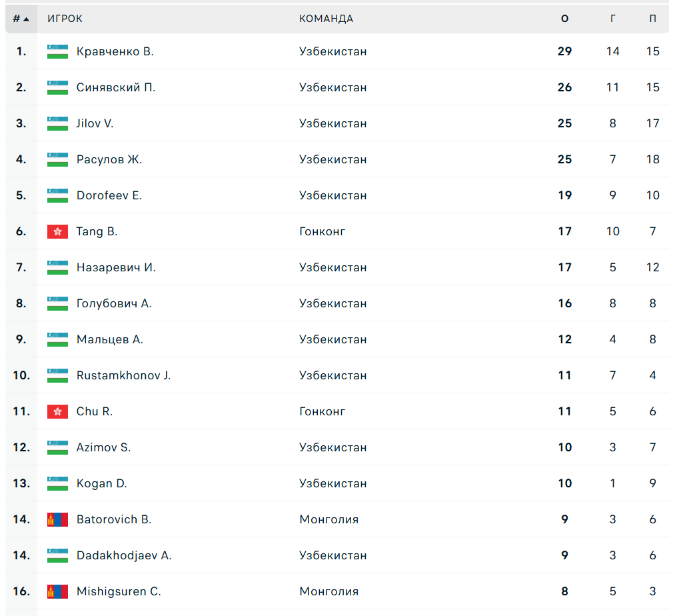
Task: Click the Uzbekistan flag beside Rustamkhonov J.
Action: coord(57,375)
